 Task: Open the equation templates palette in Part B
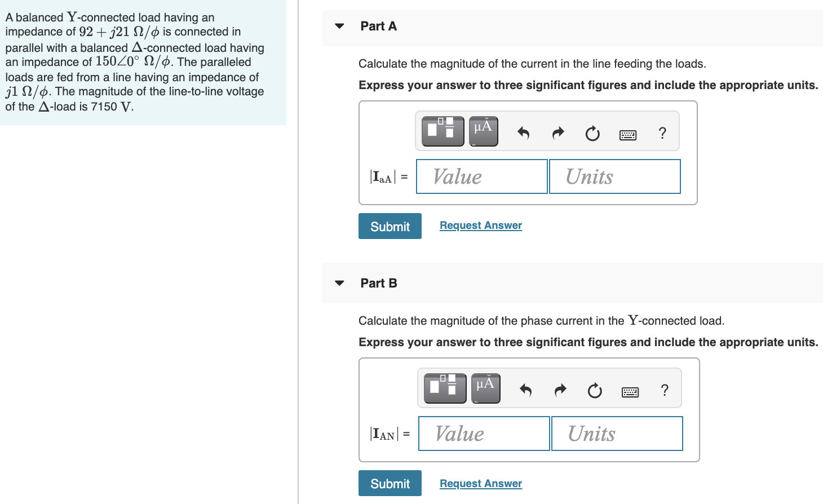445,388
